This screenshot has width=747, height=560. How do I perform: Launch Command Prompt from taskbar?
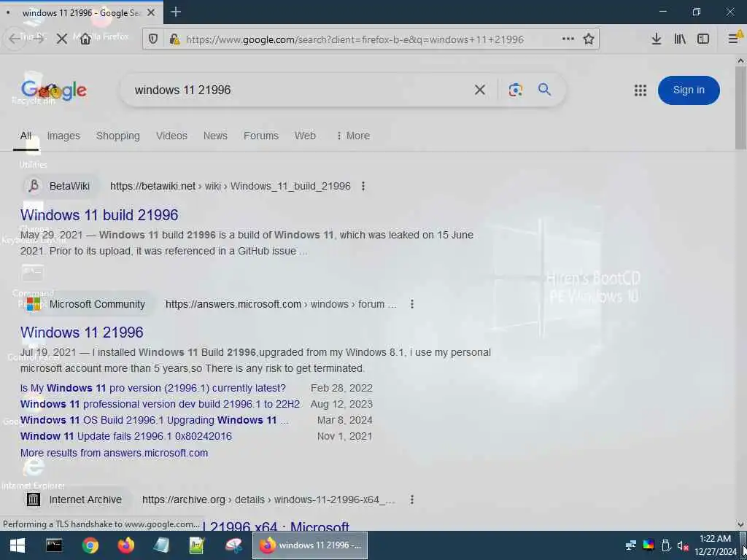point(54,545)
